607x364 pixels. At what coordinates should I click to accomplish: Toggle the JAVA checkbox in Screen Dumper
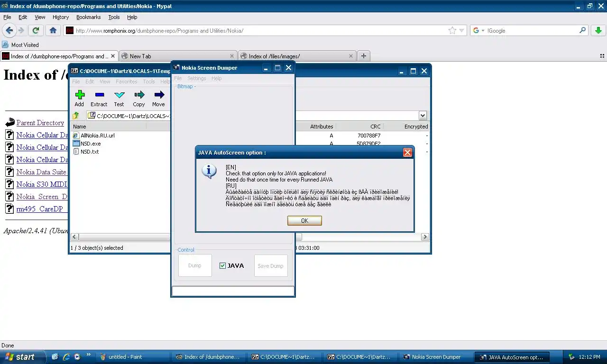(222, 266)
